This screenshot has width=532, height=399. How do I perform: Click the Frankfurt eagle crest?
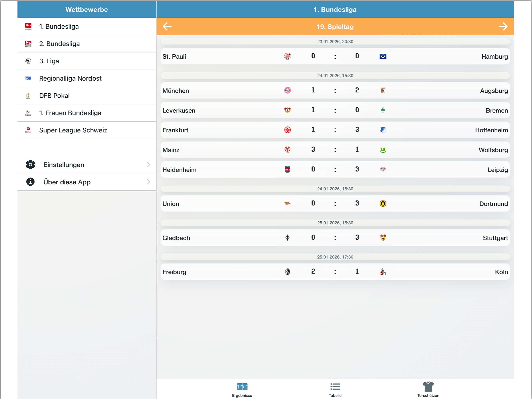(287, 130)
